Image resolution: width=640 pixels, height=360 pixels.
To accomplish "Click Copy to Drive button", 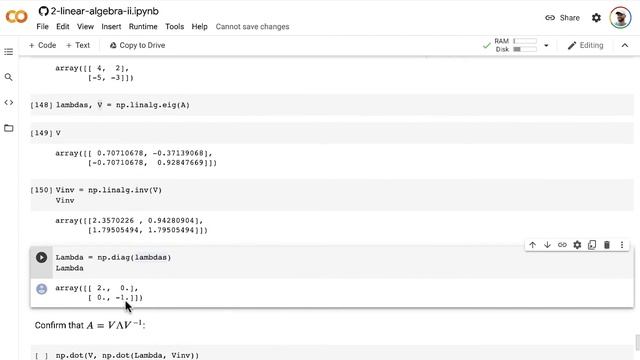I will click(x=137, y=45).
